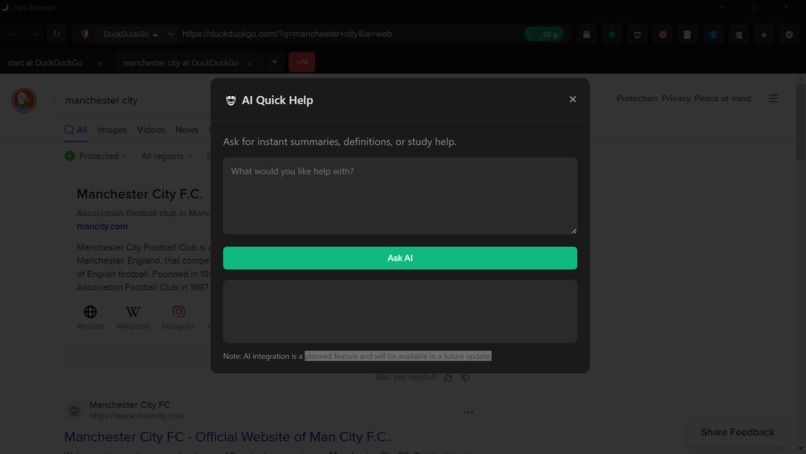Open 'Manchester City FC - Official Website' result link
Viewport: 806px width, 454px height.
pyautogui.click(x=228, y=437)
